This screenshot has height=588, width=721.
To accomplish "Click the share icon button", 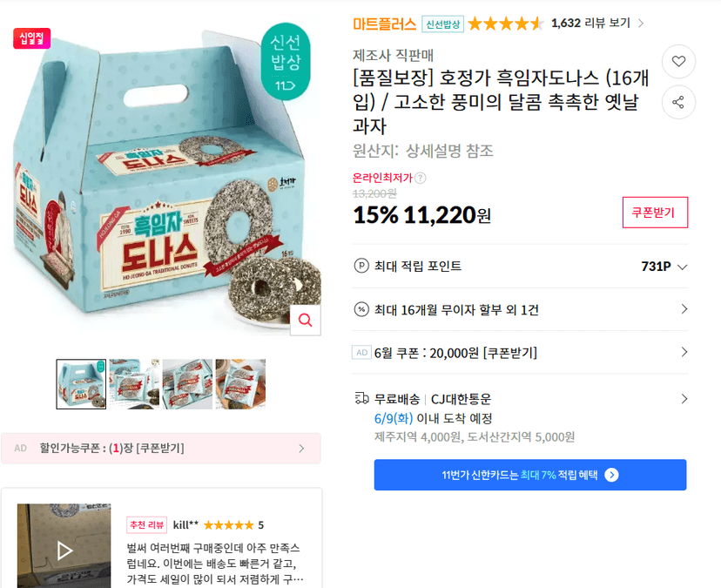I will 678,102.
